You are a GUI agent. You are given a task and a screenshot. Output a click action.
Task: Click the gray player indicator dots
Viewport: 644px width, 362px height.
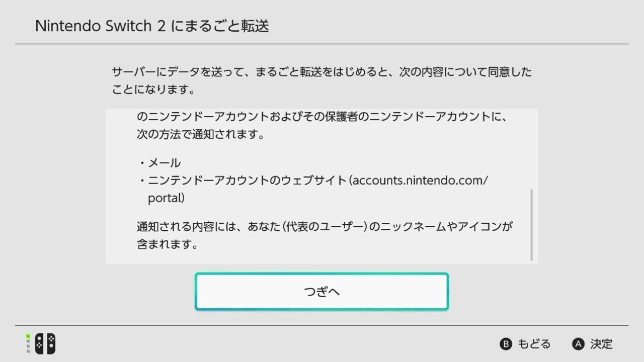[x=29, y=347]
